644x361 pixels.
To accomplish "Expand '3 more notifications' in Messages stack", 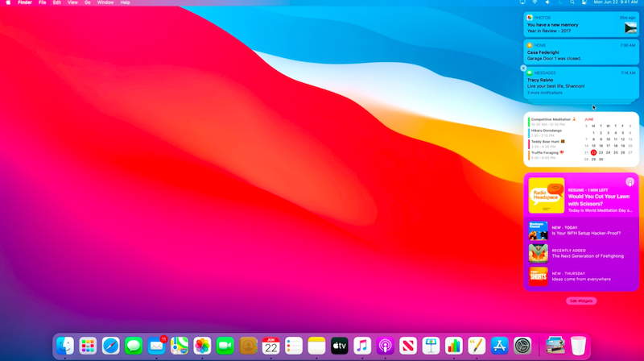I will 547,93.
